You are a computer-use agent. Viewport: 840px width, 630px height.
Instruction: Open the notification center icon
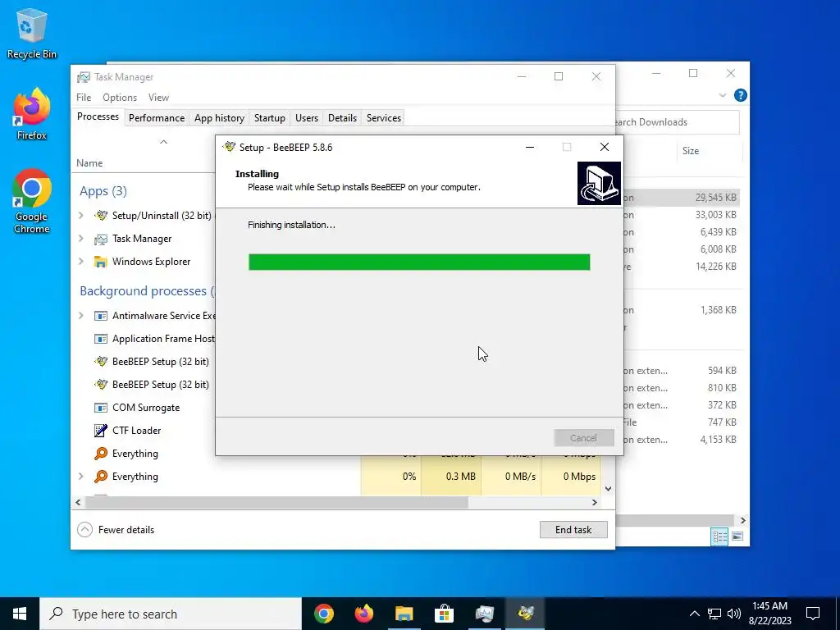813,614
